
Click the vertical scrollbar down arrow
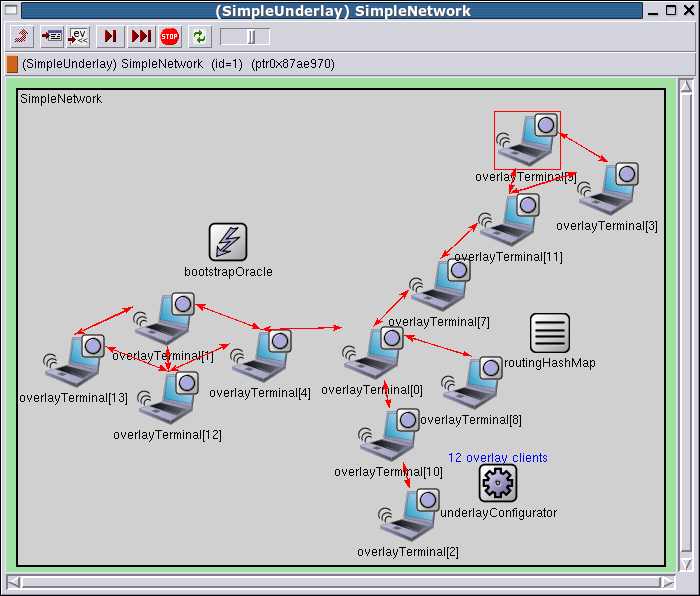pyautogui.click(x=686, y=564)
